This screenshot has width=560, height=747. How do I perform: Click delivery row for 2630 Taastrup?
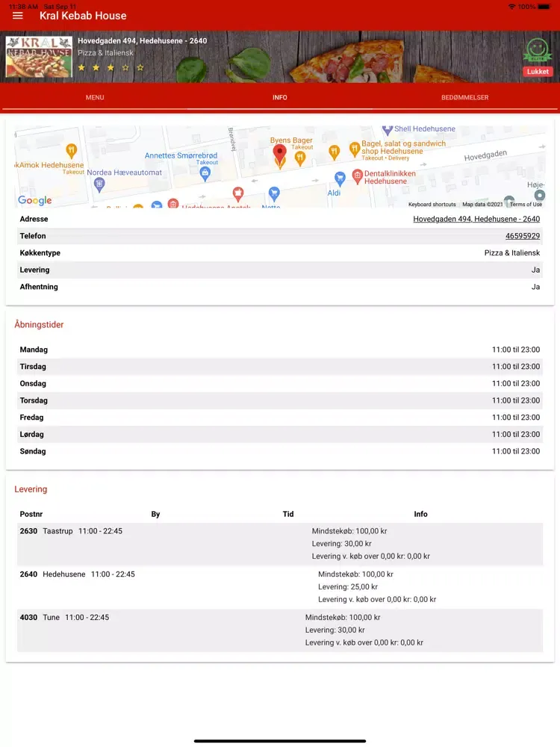pos(280,544)
